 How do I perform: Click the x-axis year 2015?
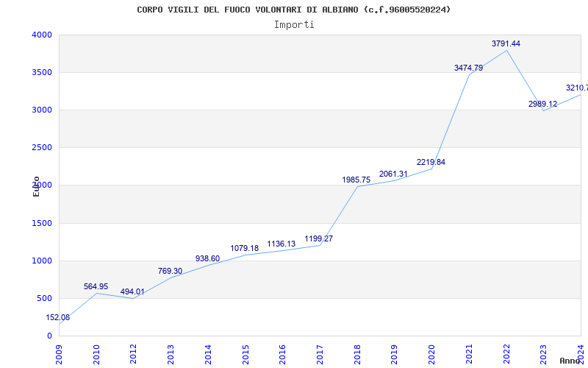245,354
